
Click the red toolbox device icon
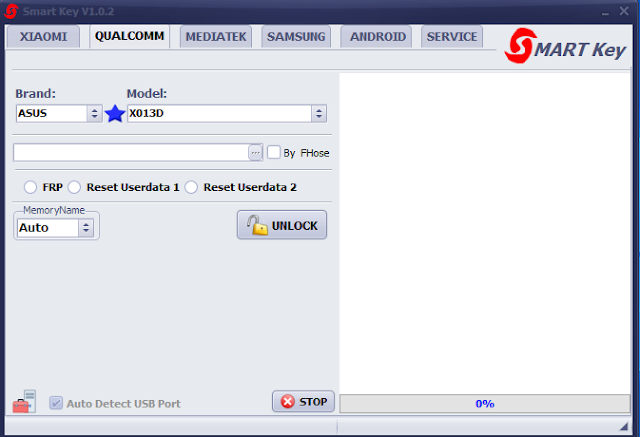pos(24,402)
